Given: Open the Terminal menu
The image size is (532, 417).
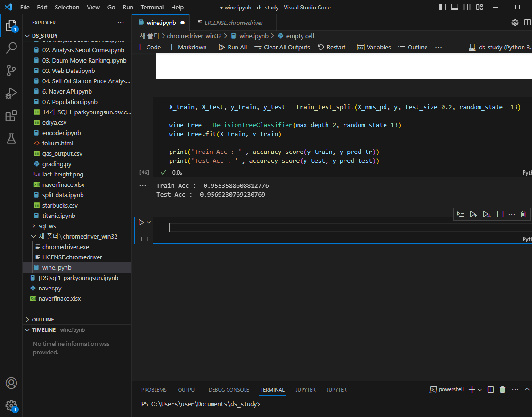Looking at the screenshot, I should (x=152, y=7).
